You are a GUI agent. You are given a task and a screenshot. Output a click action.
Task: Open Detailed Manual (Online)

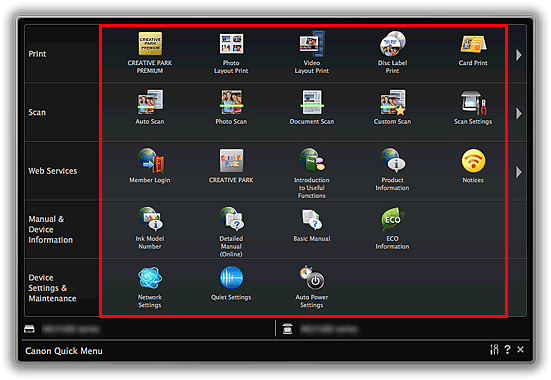(231, 232)
